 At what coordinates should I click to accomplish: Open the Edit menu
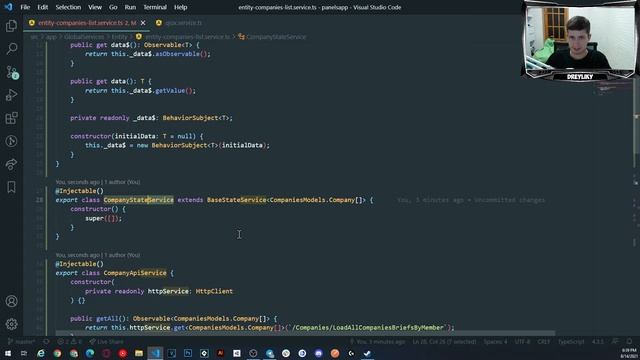(x=42, y=7)
